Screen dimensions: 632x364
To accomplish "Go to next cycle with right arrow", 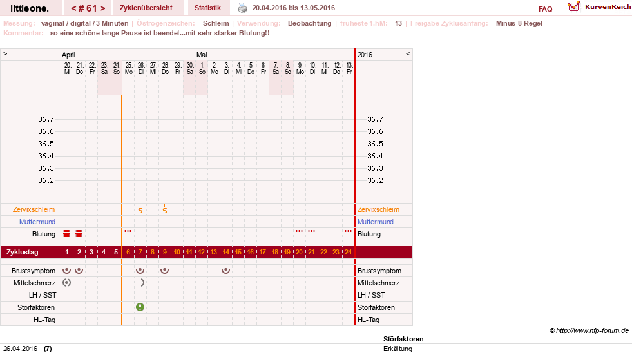I will [x=103, y=8].
